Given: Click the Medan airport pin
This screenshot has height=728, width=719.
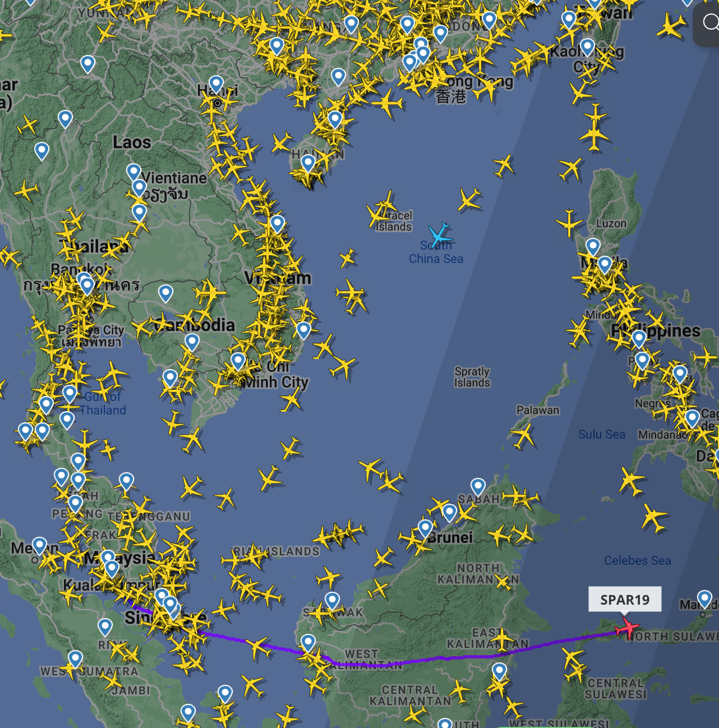Looking at the screenshot, I should [39, 546].
